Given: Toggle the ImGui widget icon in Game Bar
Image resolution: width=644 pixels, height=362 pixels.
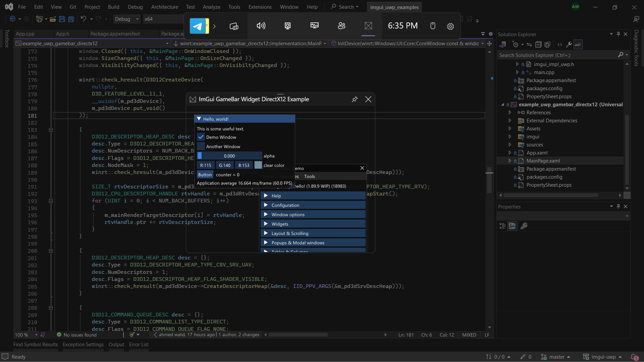Looking at the screenshot, I should tap(368, 26).
